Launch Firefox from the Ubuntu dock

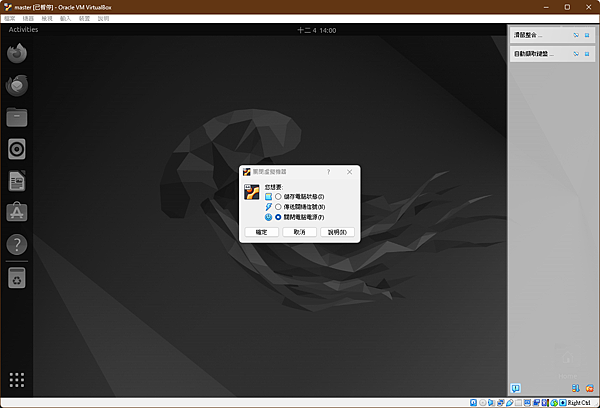coord(17,53)
